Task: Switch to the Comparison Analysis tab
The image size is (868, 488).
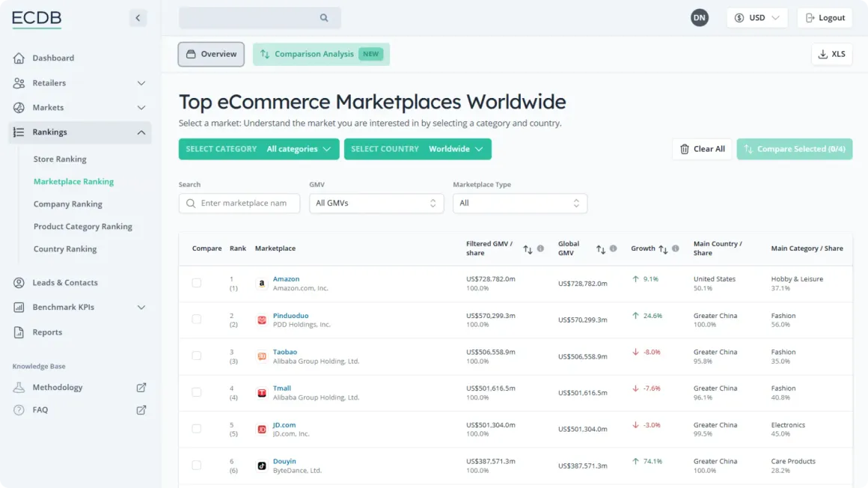Action: click(321, 55)
